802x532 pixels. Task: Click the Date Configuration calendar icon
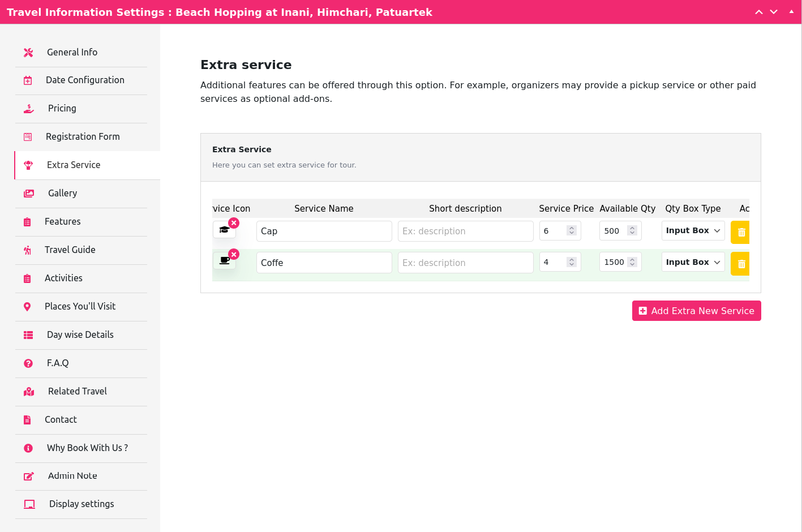coord(28,80)
